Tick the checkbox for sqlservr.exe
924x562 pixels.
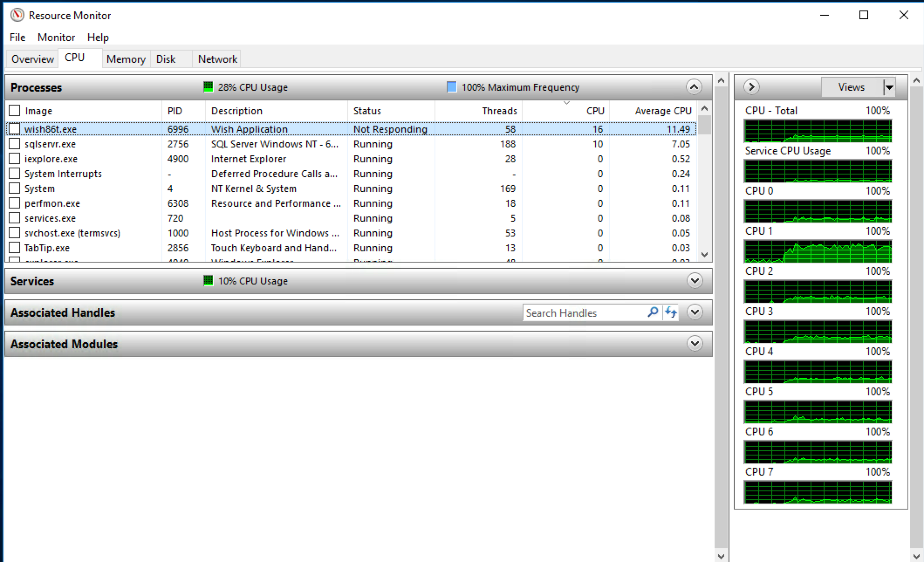click(14, 144)
